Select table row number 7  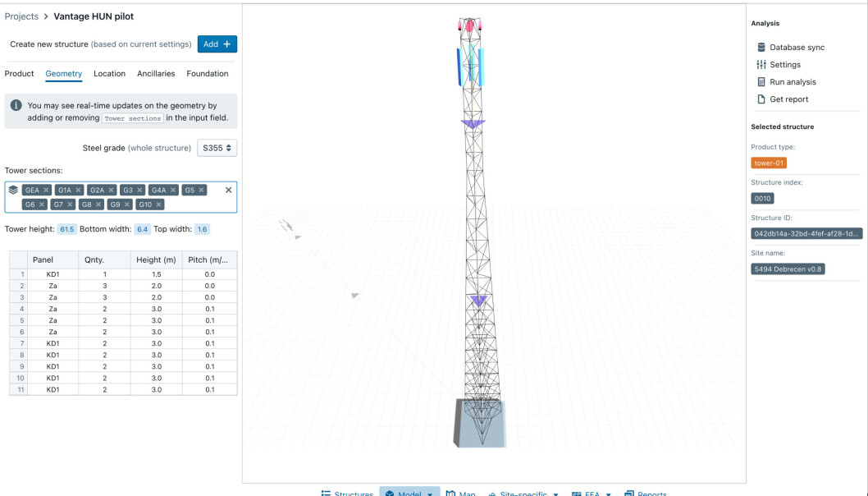click(18, 343)
